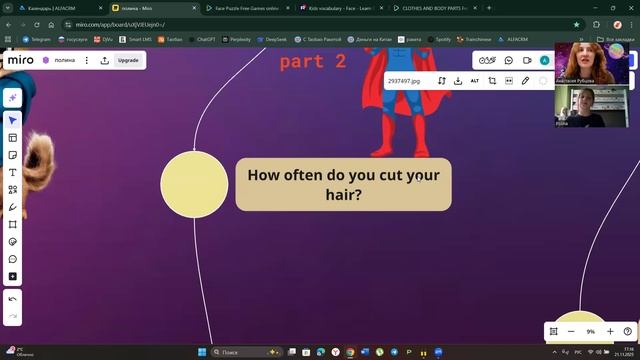
Task: Open the all bookmarks folder
Action: click(x=616, y=40)
